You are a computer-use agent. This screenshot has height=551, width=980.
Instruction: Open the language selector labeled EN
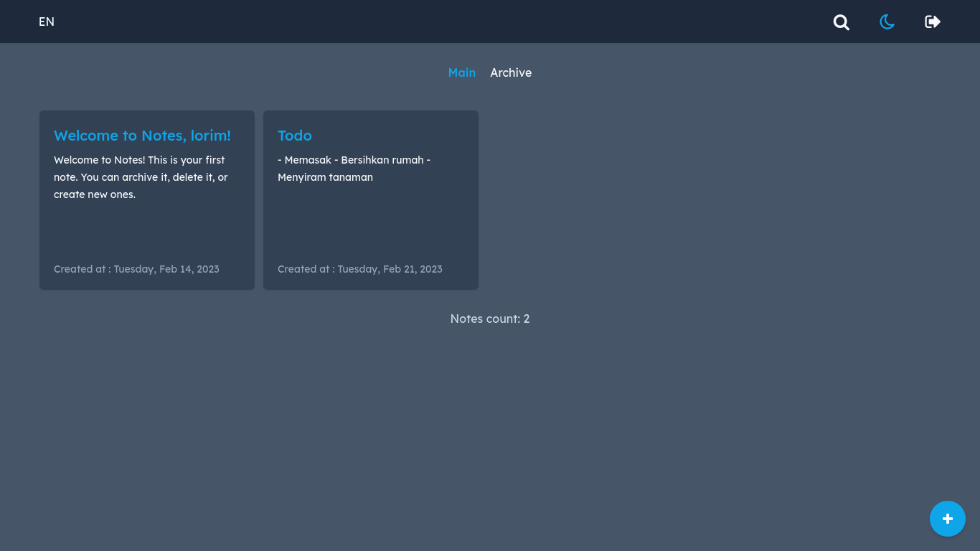[x=46, y=22]
